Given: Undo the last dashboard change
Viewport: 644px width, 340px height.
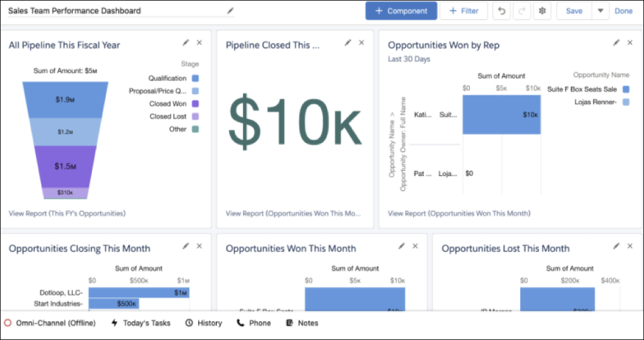Looking at the screenshot, I should coord(501,10).
